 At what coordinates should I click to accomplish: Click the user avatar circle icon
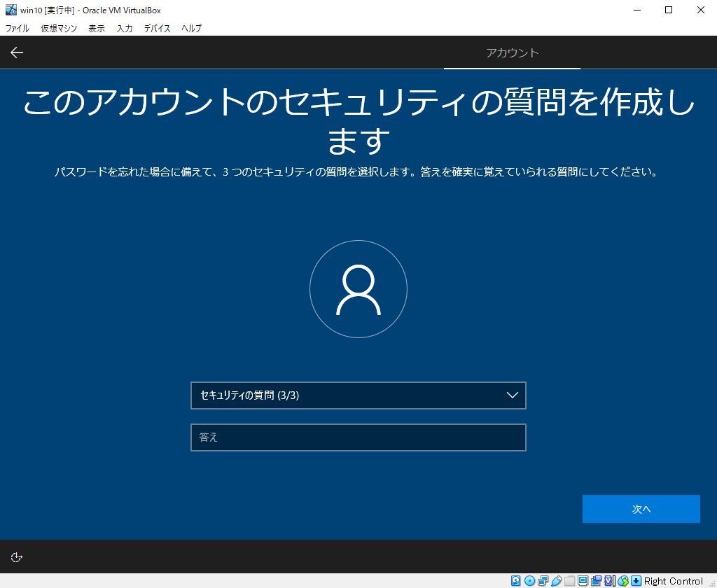(358, 289)
